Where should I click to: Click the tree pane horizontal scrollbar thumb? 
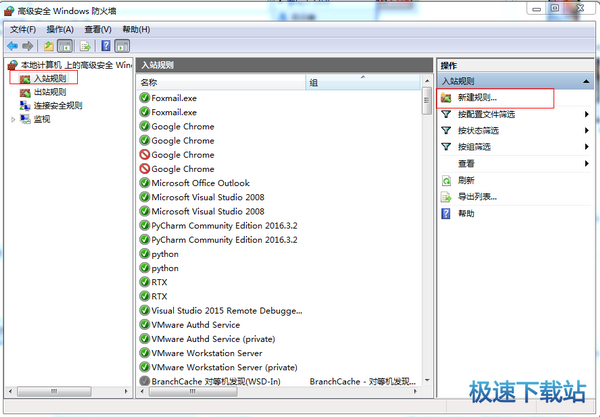pyautogui.click(x=54, y=392)
